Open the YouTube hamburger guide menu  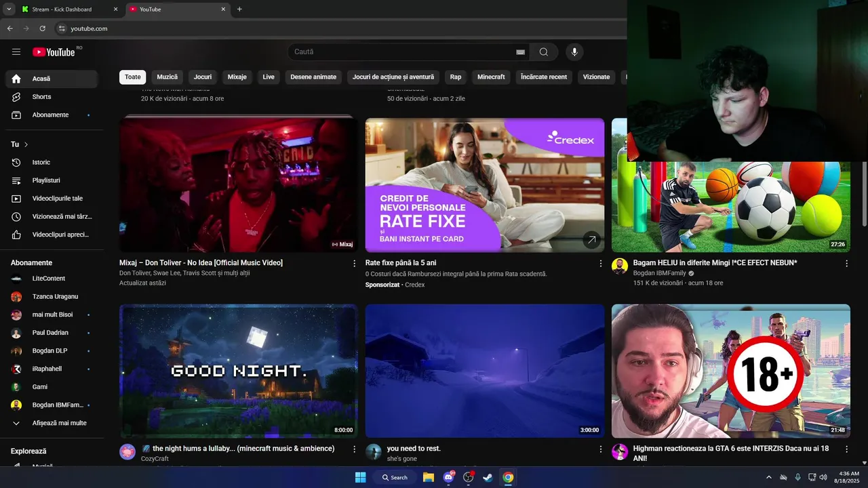coord(16,52)
